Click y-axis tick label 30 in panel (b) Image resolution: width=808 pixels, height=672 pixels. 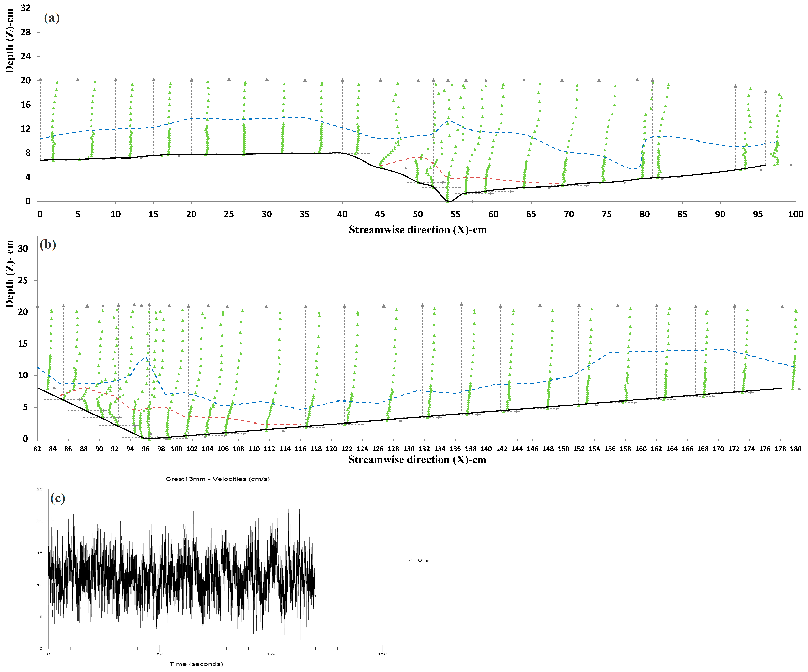23,249
